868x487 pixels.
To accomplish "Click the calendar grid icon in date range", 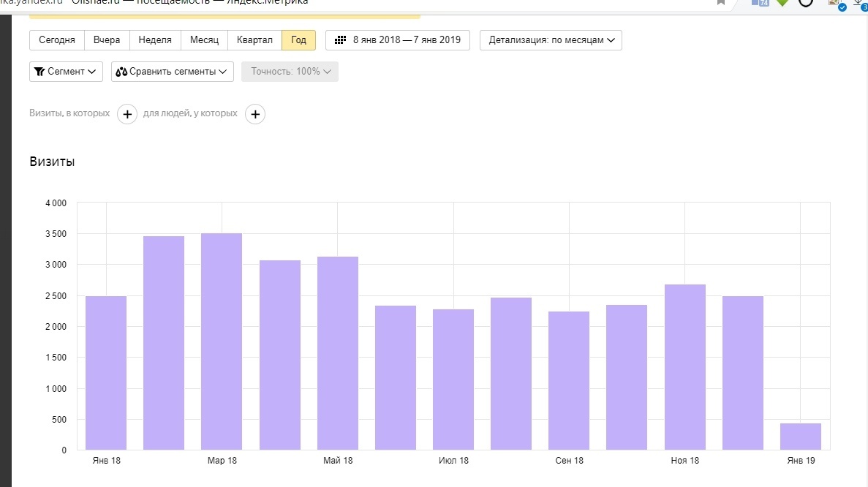I will pos(340,40).
